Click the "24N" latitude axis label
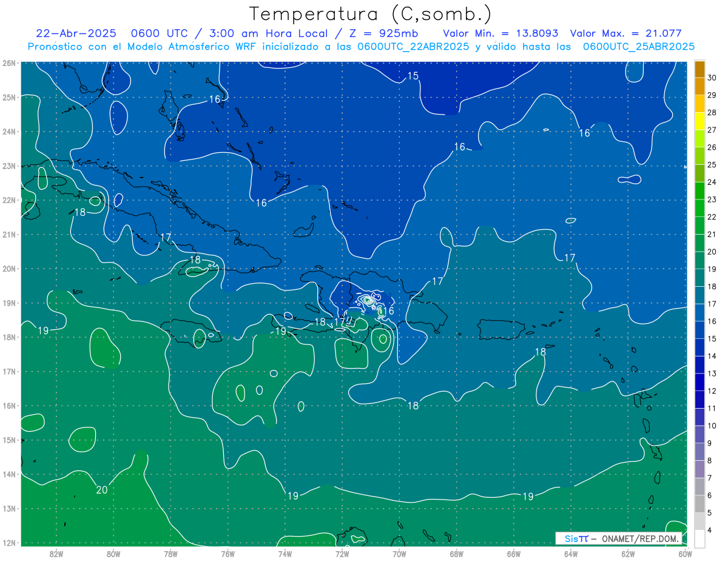 (x=8, y=132)
